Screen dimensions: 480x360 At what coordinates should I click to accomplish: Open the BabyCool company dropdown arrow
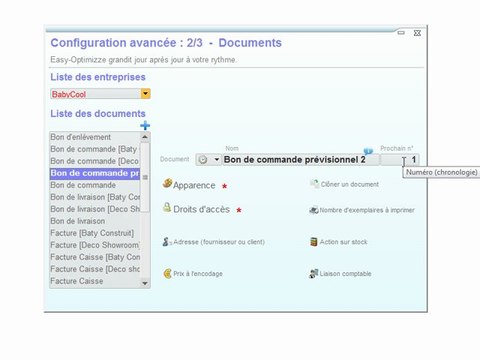145,94
